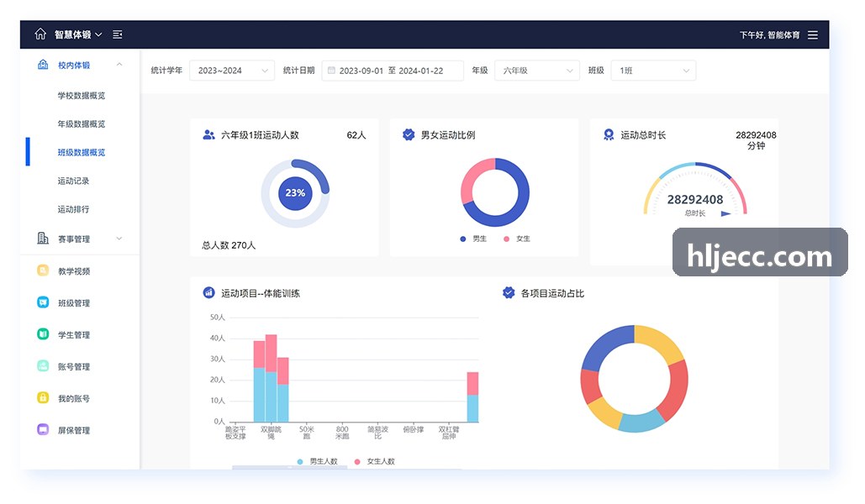Click the 下午好, 智能体育 user greeting
Viewport: 865px width, 504px height.
point(769,34)
